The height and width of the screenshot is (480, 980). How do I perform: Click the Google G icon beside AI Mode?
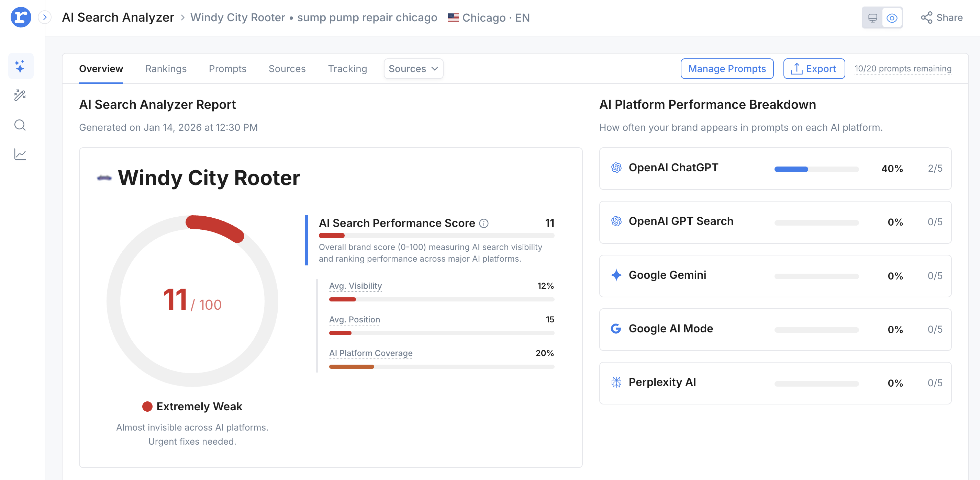[x=617, y=328]
